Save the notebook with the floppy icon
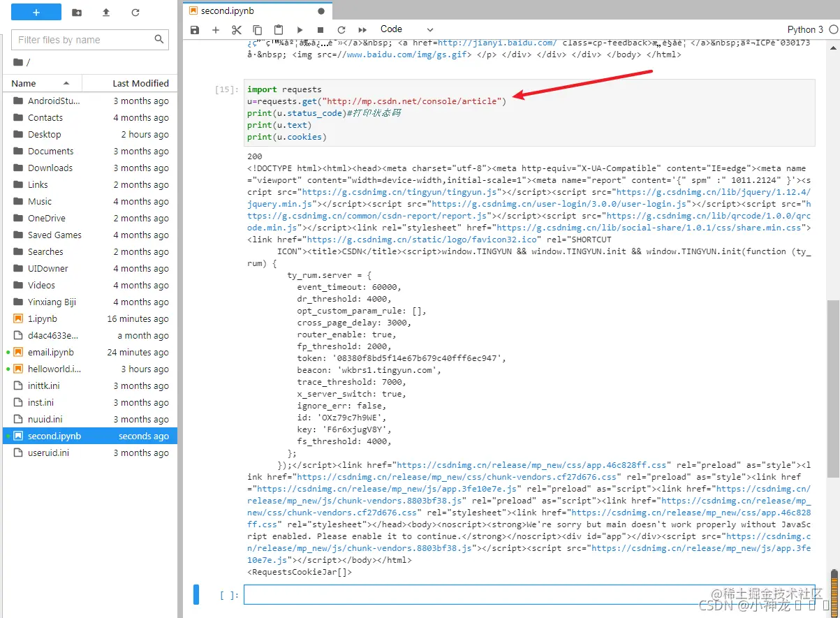The width and height of the screenshot is (840, 618). point(195,30)
